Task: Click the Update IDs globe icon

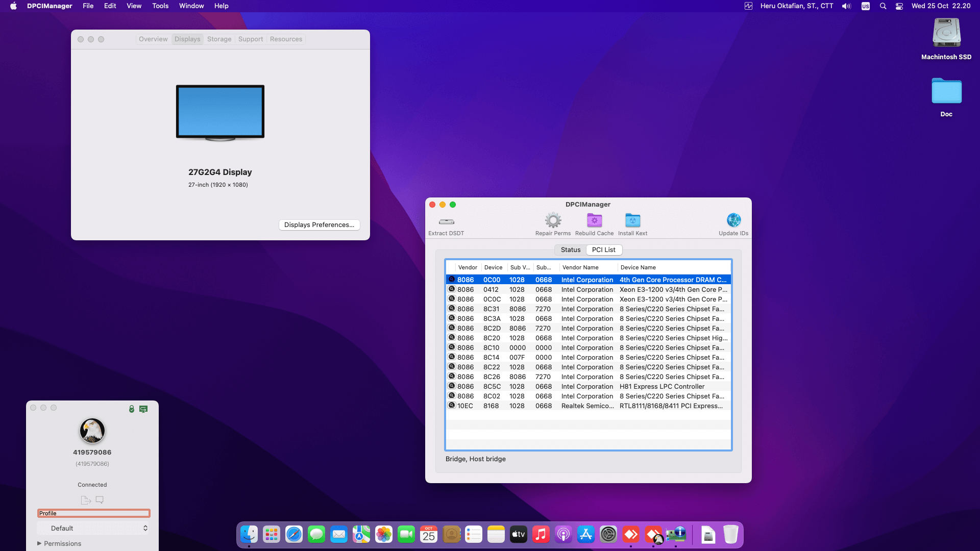Action: (733, 220)
